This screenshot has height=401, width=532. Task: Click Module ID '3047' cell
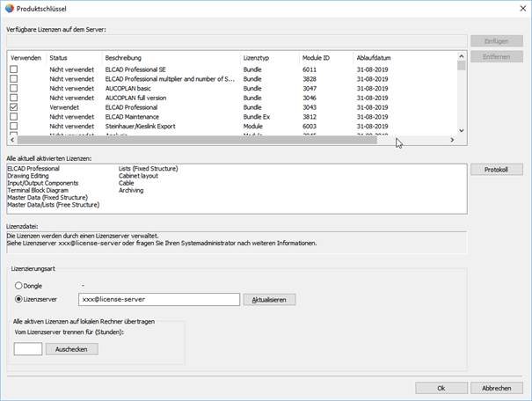(x=310, y=89)
